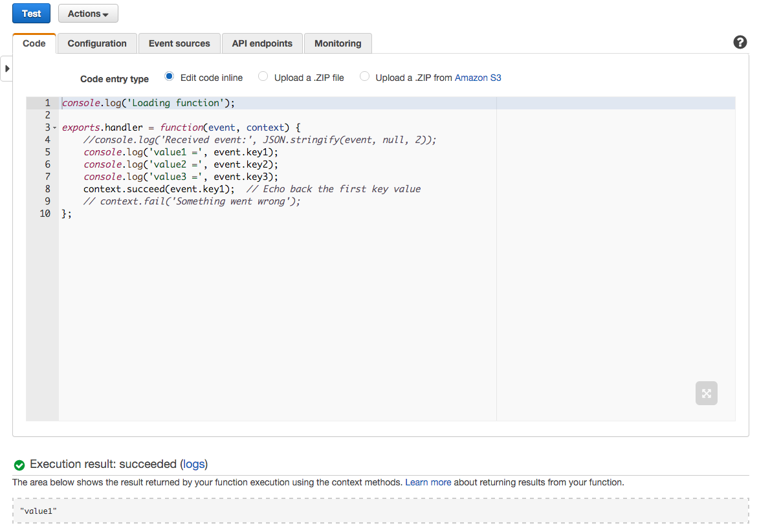The width and height of the screenshot is (759, 532).
Task: Open the Actions dropdown menu
Action: pos(88,14)
